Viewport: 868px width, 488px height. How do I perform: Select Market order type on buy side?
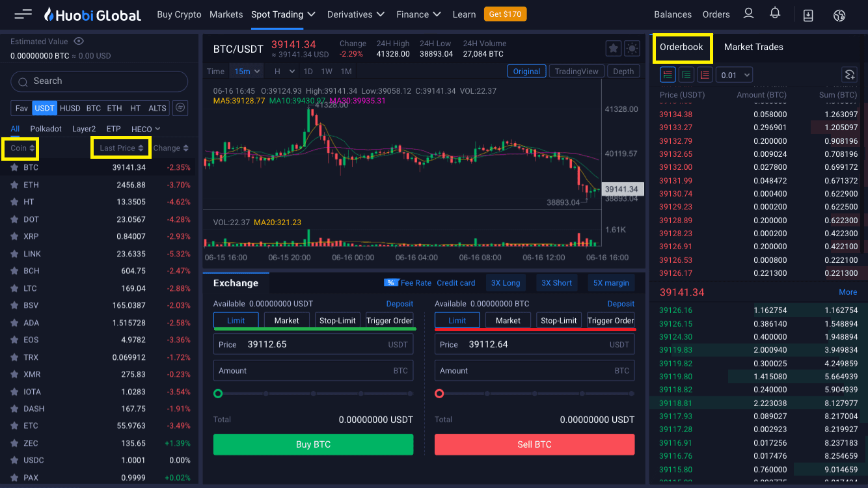[286, 320]
